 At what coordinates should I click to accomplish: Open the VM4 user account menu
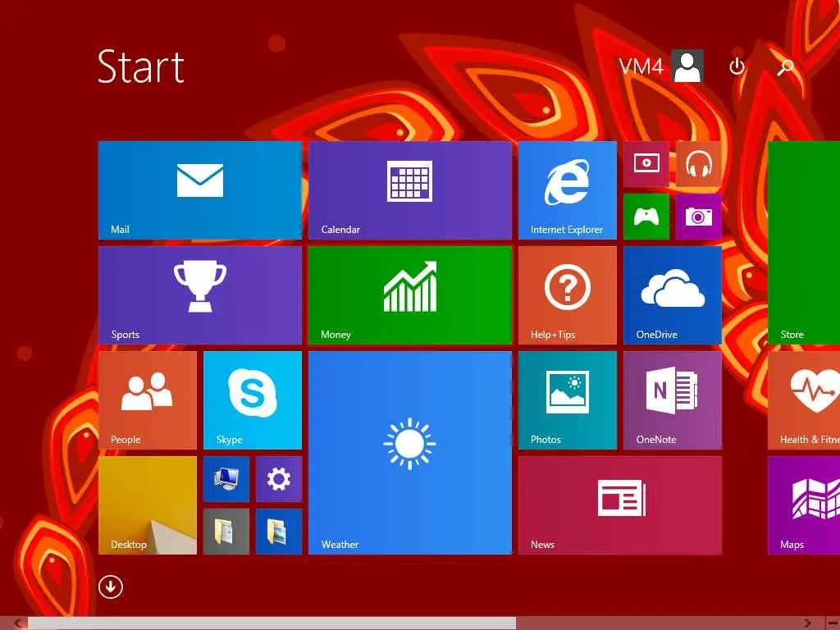coord(660,66)
